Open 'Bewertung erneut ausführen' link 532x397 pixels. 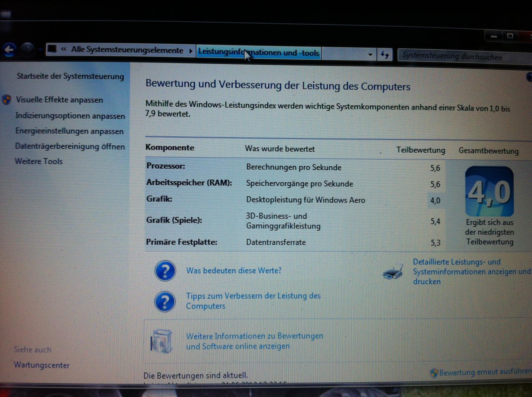click(x=485, y=372)
